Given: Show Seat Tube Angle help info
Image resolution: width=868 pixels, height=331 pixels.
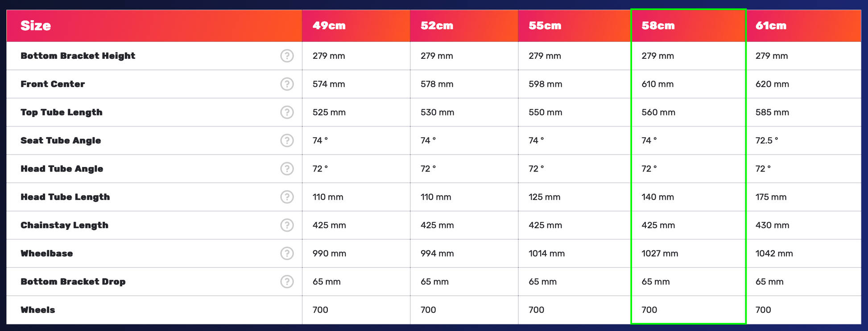Looking at the screenshot, I should 287,140.
